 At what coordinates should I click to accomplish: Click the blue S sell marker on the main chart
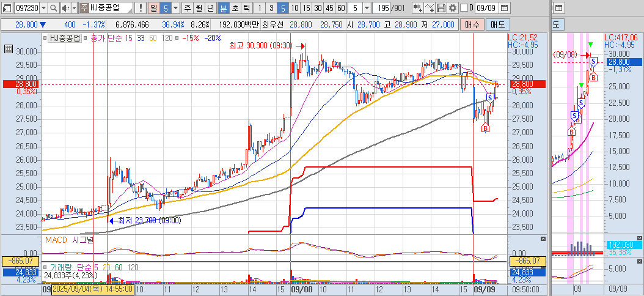tap(489, 97)
